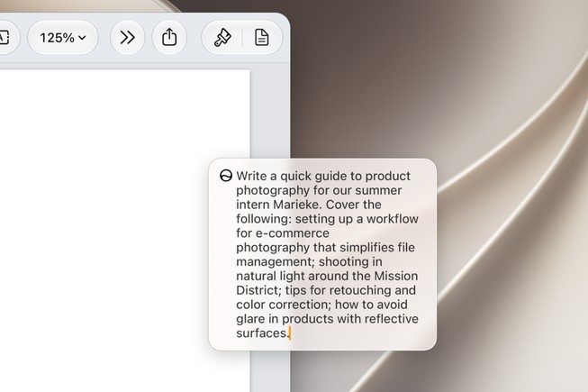
Task: Click the Share icon in the toolbar
Action: (x=169, y=38)
